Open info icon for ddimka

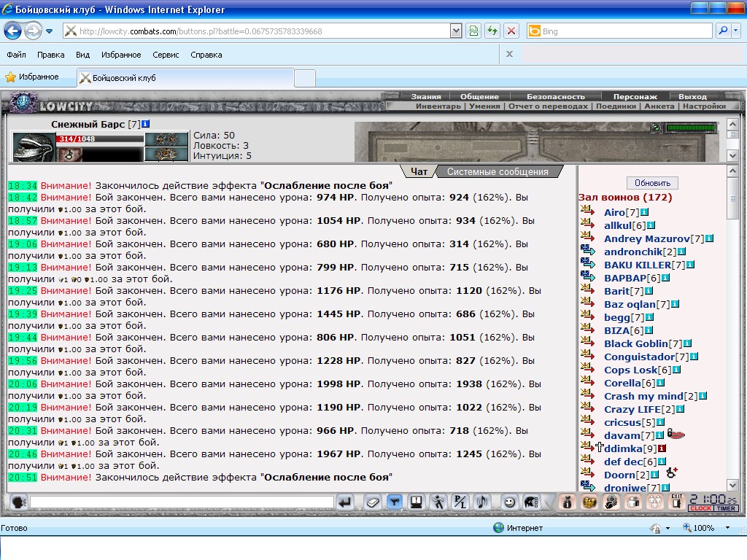coord(662,448)
